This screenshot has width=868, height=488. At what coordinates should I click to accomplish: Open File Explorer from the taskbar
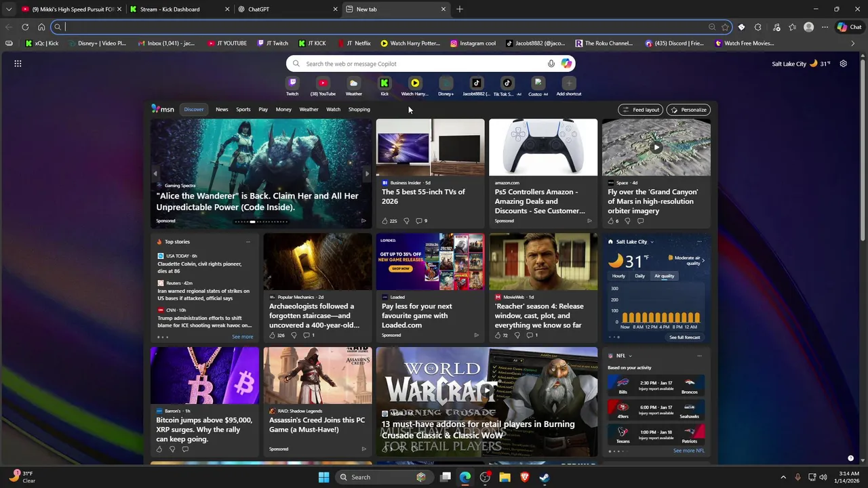[x=505, y=477]
